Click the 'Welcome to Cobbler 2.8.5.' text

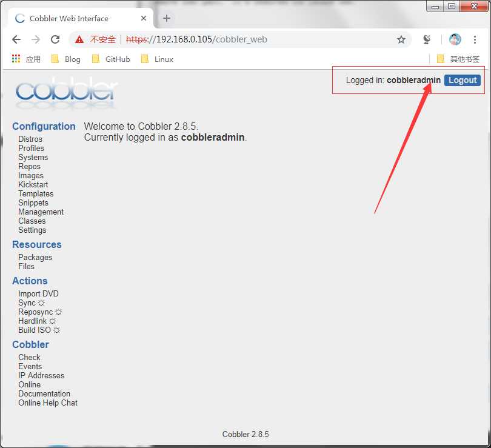click(x=141, y=126)
